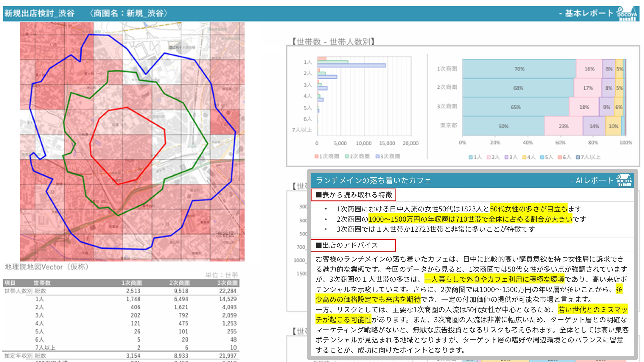Click the 17% segment in the 2次商圏 bar
644x362 pixels.
(588, 88)
